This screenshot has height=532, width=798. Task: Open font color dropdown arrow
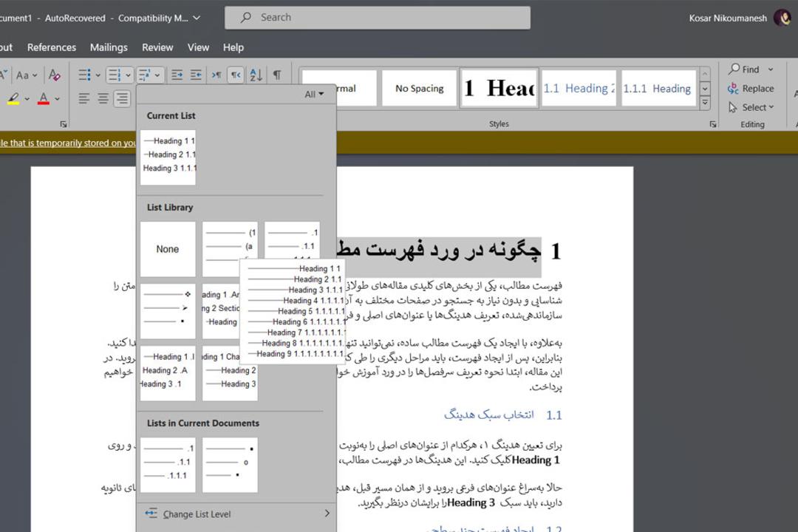point(57,99)
